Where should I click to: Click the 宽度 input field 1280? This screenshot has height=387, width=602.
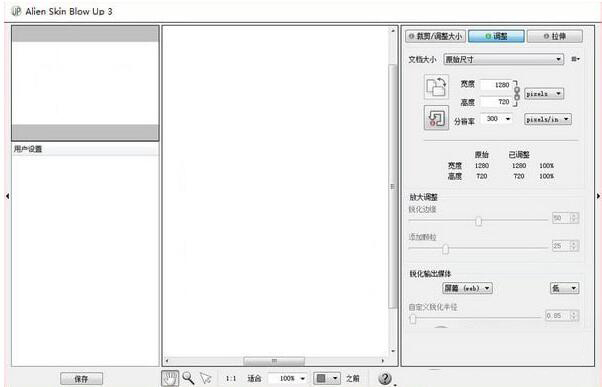pos(496,85)
